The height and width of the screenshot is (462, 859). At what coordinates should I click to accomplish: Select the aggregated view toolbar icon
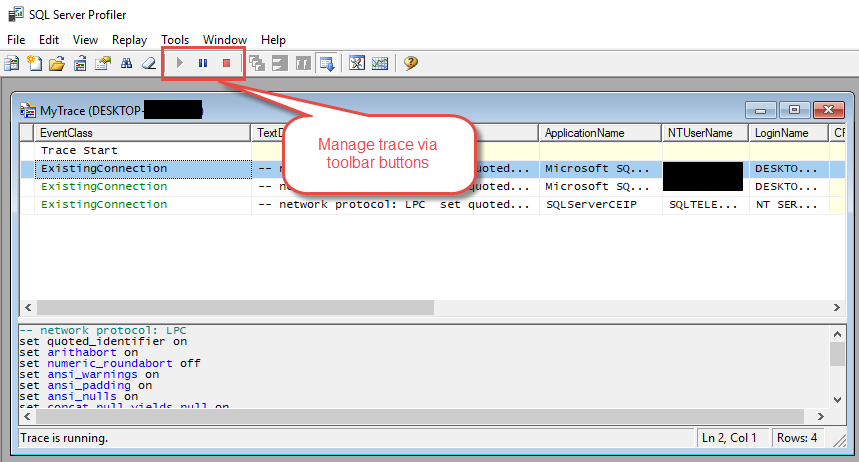(x=280, y=64)
